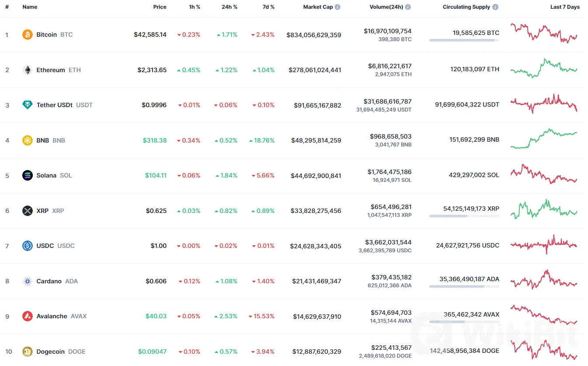588x366 pixels.
Task: Click the BNB gold logo icon
Action: point(27,140)
